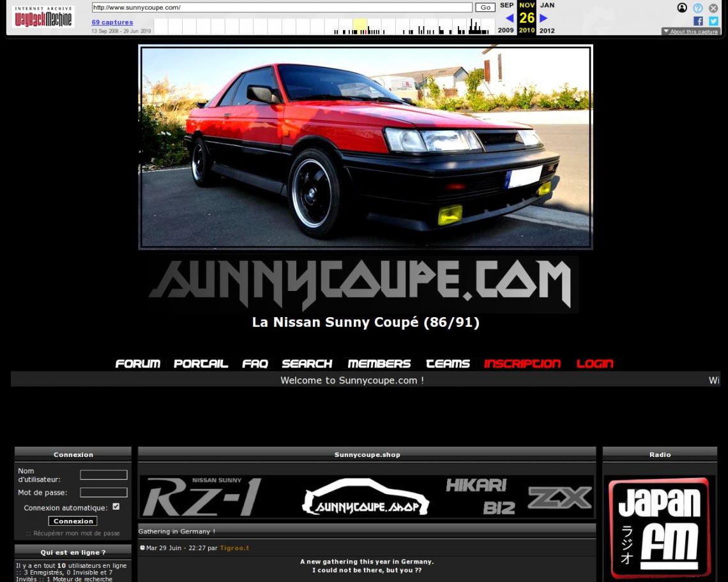
Task: Open the PORTAIL menu item
Action: (x=201, y=363)
